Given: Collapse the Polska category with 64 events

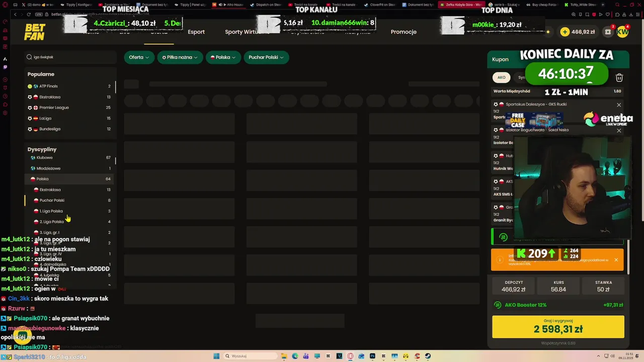Looking at the screenshot, I should (69, 179).
